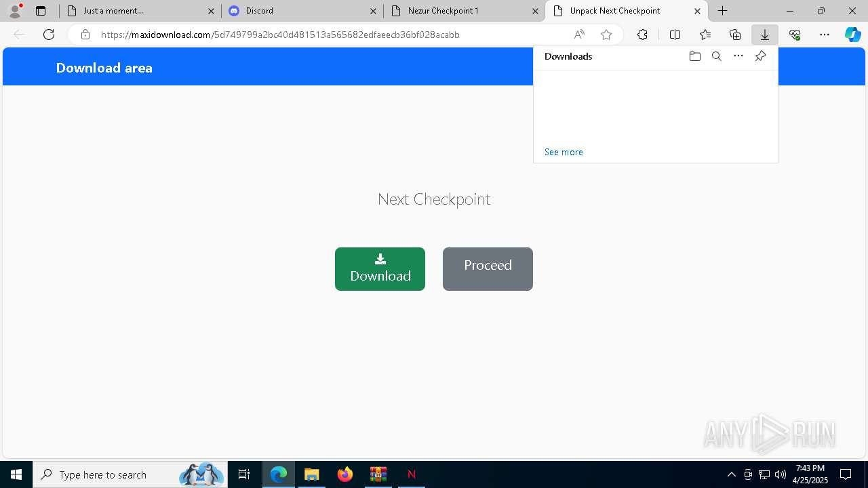Switch to Nezur Checkpoint 1 tab
Image resolution: width=868 pixels, height=488 pixels.
[x=465, y=11]
